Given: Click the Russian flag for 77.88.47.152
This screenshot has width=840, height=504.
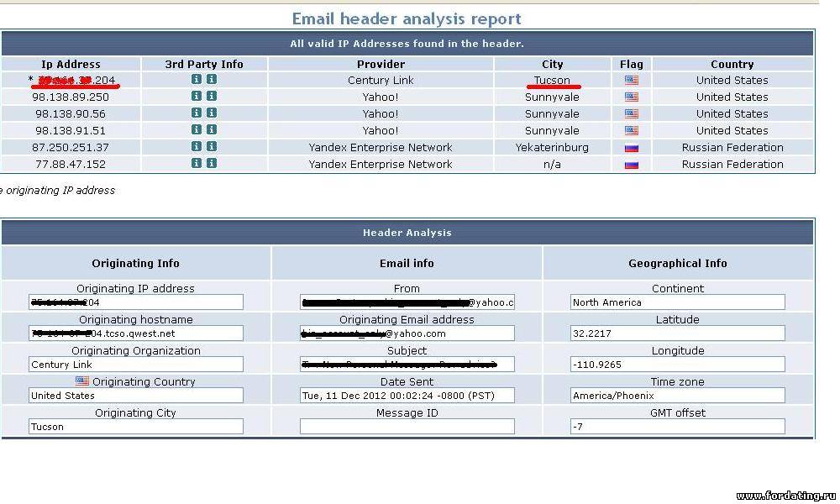Looking at the screenshot, I should click(x=631, y=165).
